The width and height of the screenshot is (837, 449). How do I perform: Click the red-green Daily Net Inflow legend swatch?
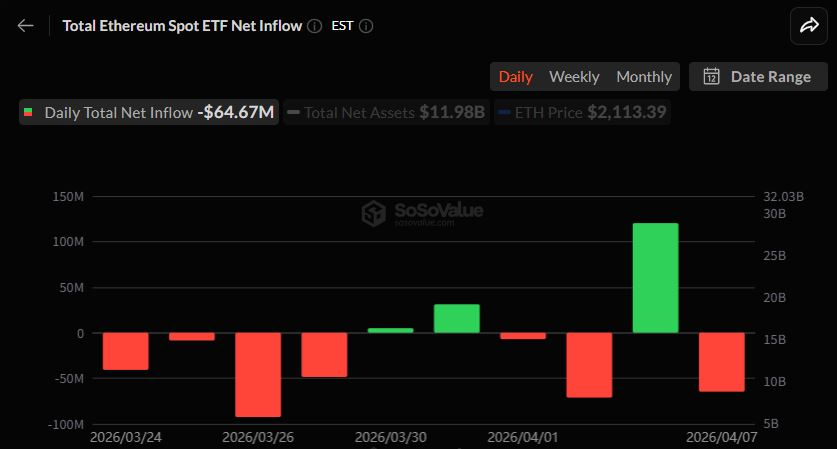coord(28,113)
